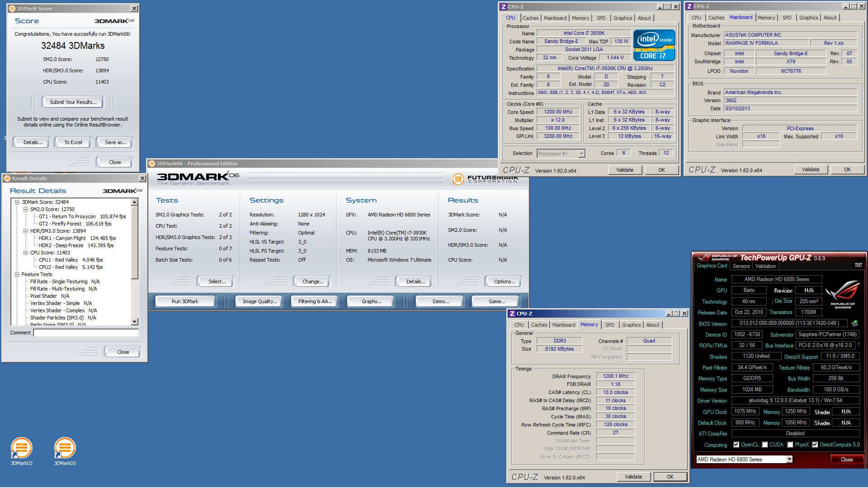This screenshot has width=868, height=488.
Task: Toggle the OpenCL checkbox in GPU-Z
Action: click(736, 445)
